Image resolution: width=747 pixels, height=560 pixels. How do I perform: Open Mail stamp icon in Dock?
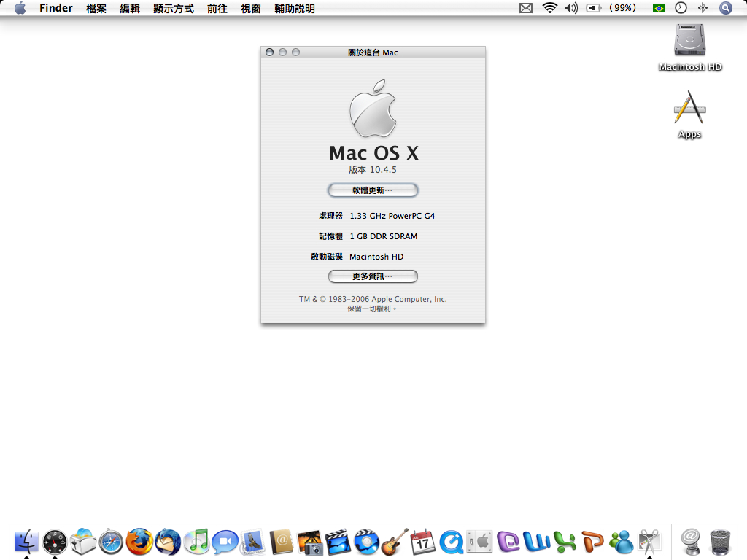[x=252, y=542]
